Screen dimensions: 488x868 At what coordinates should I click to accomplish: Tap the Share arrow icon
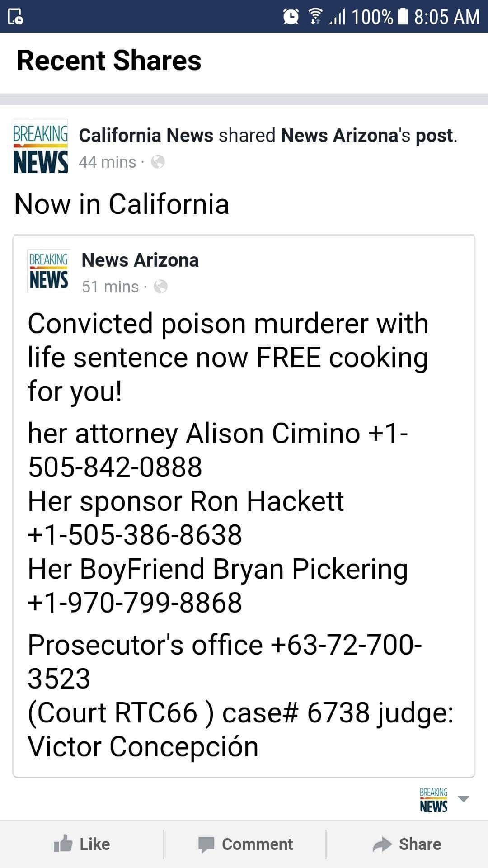point(382,844)
